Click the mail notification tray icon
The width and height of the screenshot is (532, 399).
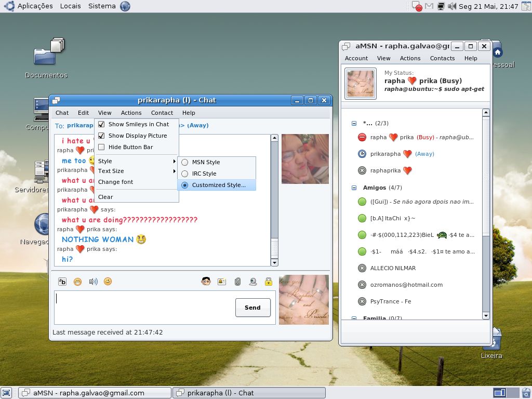(429, 6)
